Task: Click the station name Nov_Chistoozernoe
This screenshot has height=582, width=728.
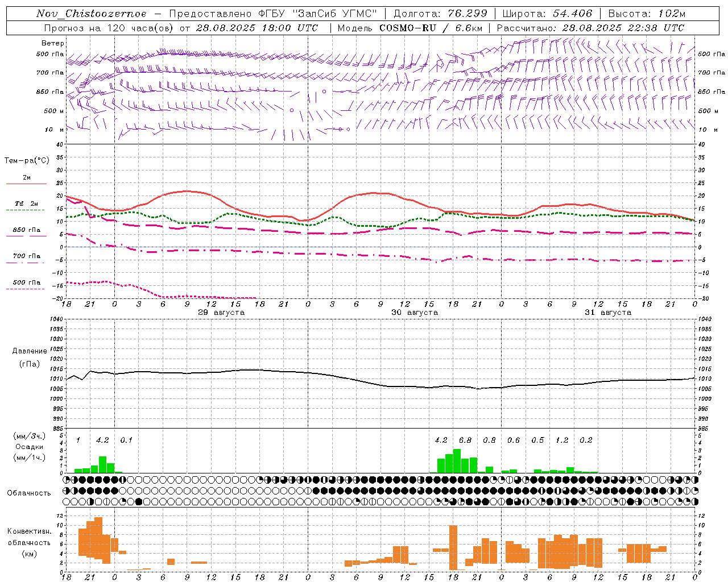Action: [x=91, y=14]
